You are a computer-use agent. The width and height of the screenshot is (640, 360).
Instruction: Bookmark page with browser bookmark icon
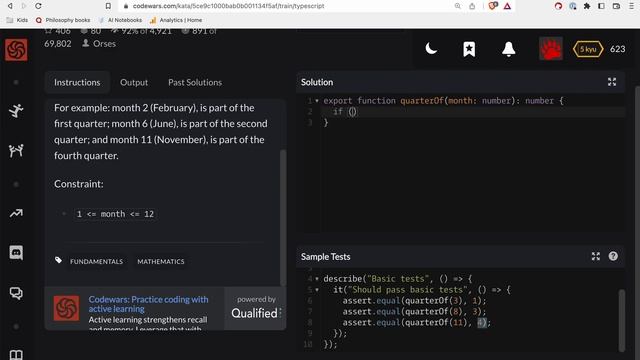tap(108, 6)
